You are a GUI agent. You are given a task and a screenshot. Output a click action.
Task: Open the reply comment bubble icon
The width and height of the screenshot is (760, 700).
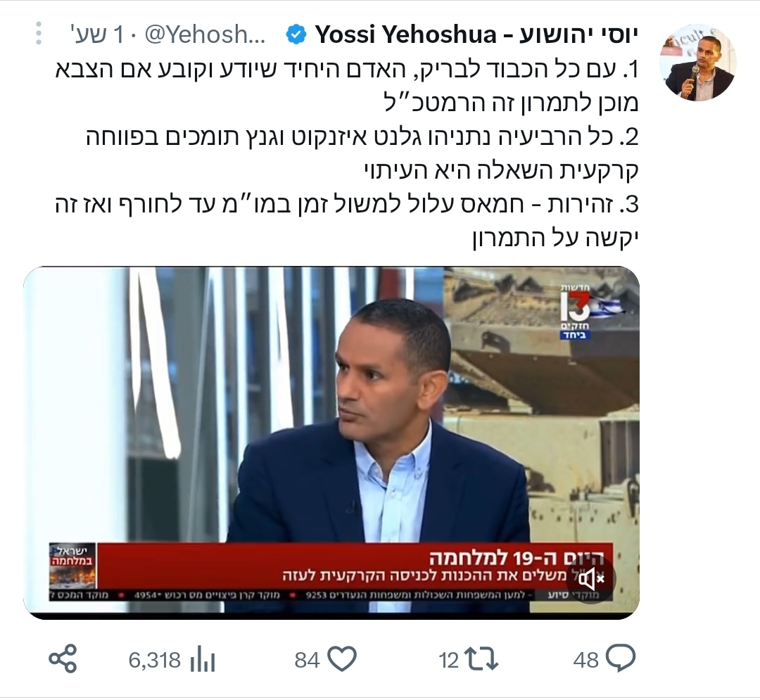click(621, 658)
